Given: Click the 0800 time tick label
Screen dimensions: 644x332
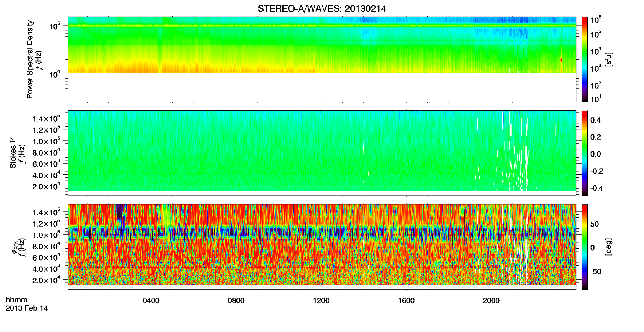Looking at the screenshot, I should [x=236, y=301].
